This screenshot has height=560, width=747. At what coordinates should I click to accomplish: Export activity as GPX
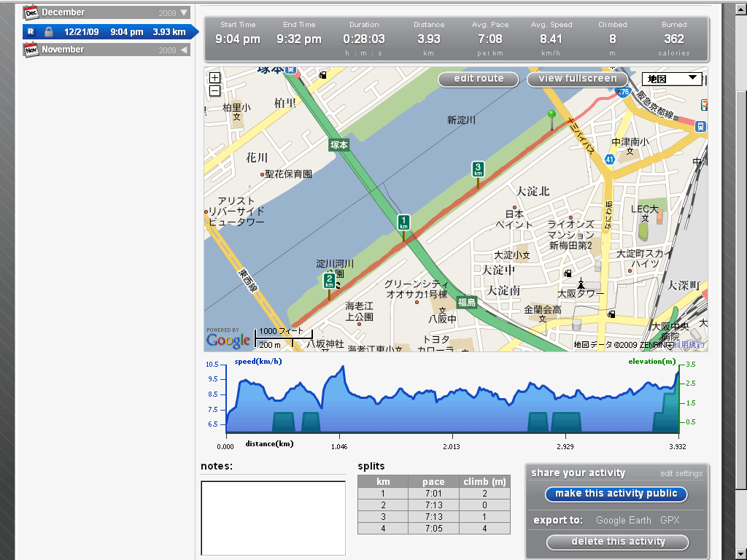(670, 520)
